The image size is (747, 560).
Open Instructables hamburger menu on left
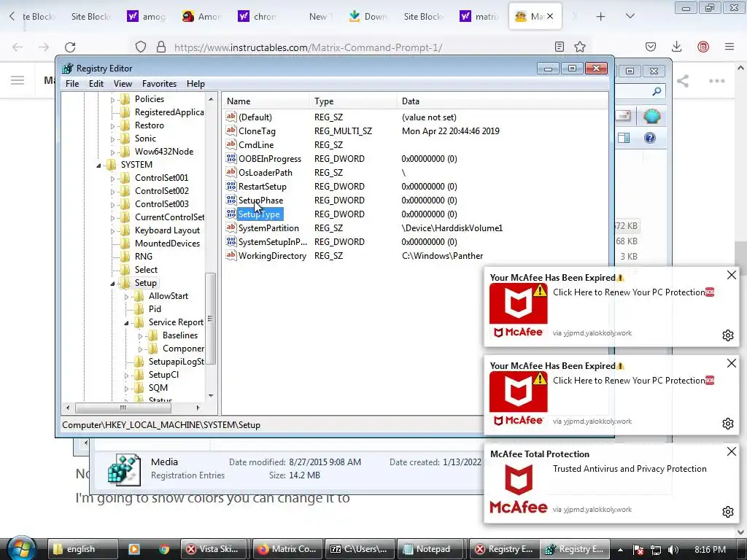coord(18,80)
